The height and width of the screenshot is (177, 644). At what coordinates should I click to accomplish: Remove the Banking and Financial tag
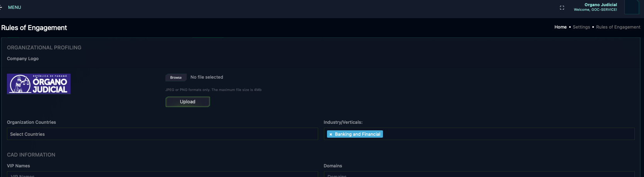[331, 134]
